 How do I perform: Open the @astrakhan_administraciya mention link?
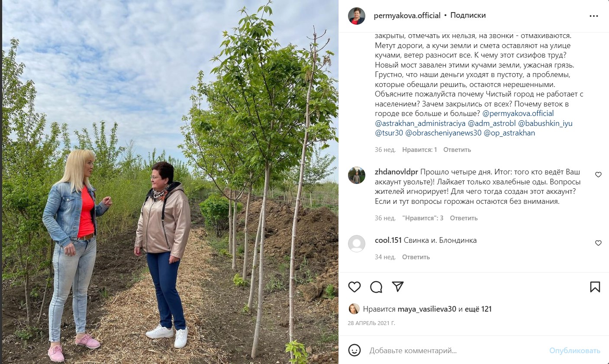[420, 123]
